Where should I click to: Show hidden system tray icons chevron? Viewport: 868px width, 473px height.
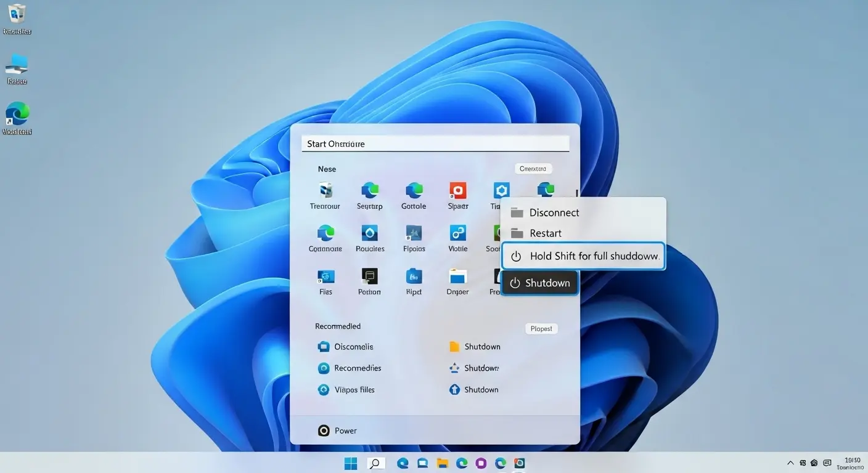[790, 463]
